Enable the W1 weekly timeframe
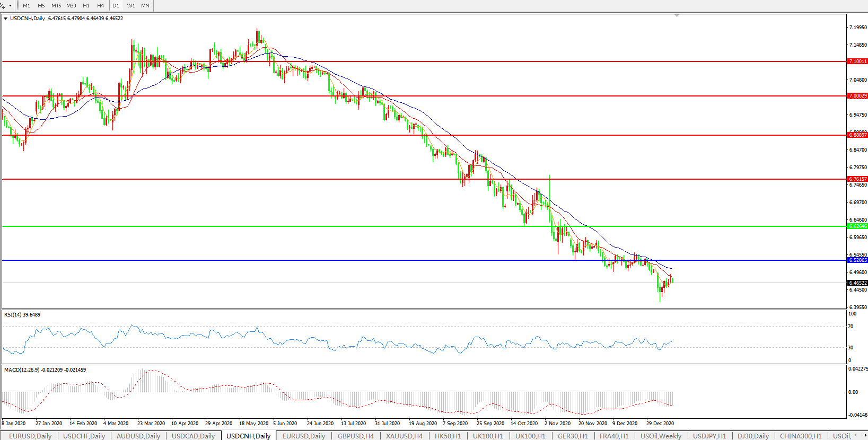 [x=131, y=6]
